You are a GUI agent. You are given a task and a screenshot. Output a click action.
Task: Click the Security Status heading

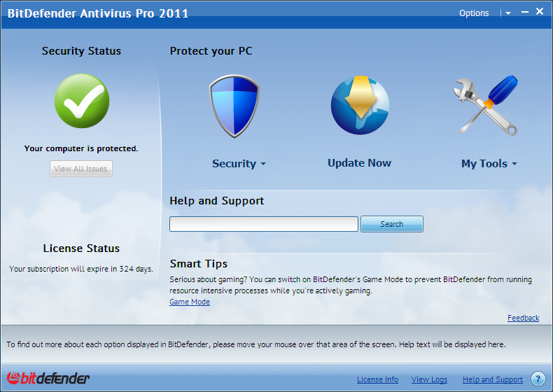pyautogui.click(x=81, y=51)
